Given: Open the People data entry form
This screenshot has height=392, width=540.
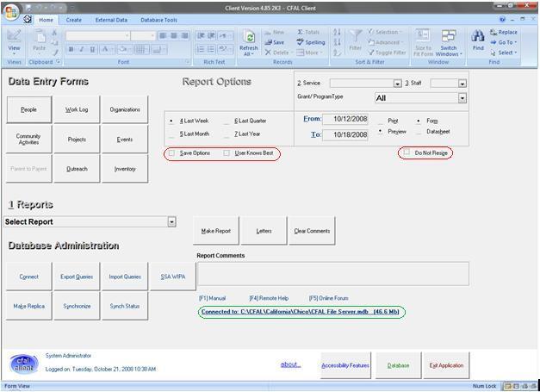Looking at the screenshot, I should 28,109.
